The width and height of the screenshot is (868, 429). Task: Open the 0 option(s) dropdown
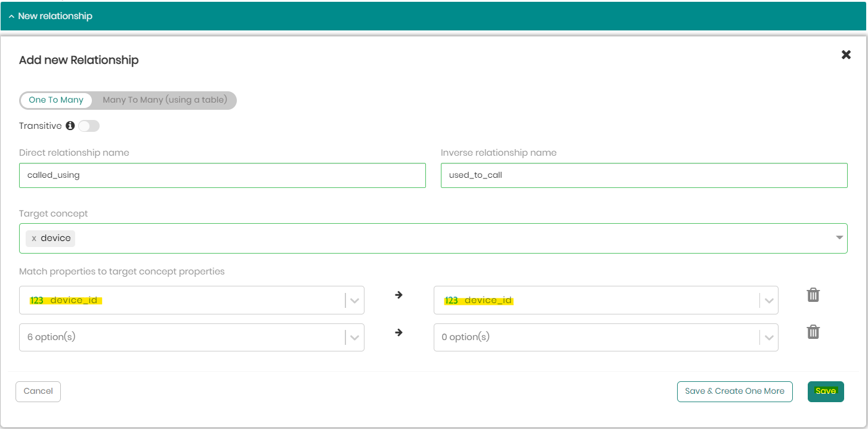point(768,337)
